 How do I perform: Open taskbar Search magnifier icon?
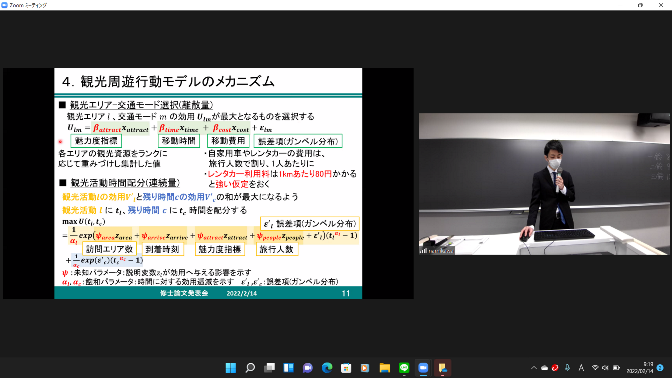coord(250,368)
